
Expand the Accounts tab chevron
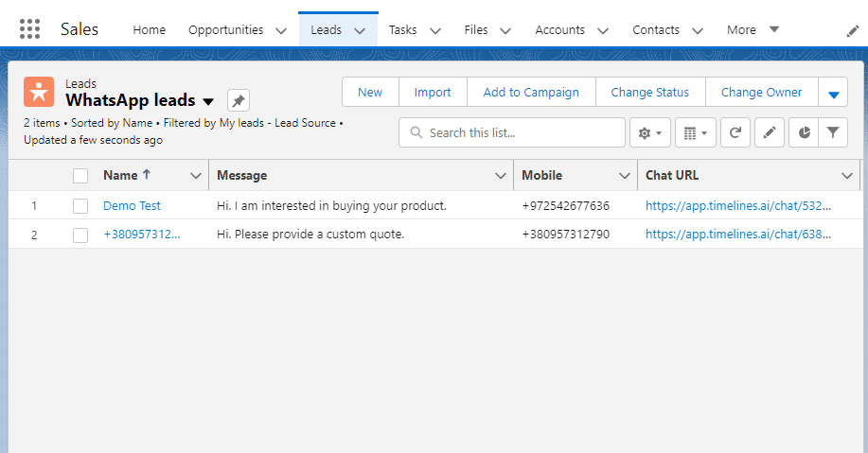603,31
